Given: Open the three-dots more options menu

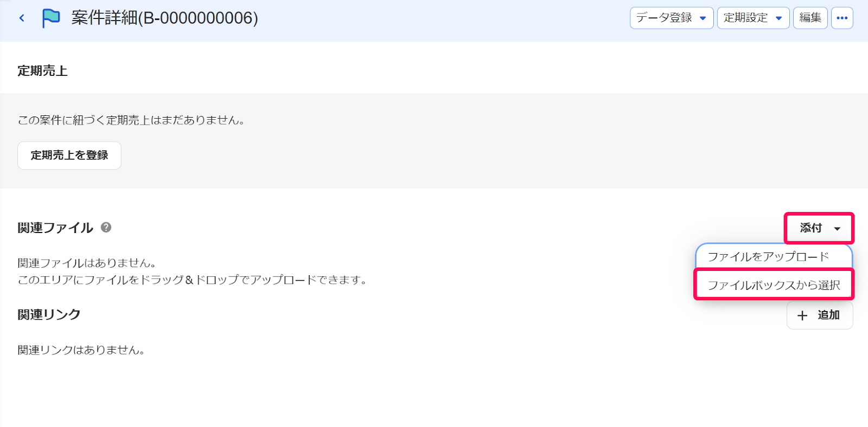Looking at the screenshot, I should [842, 18].
